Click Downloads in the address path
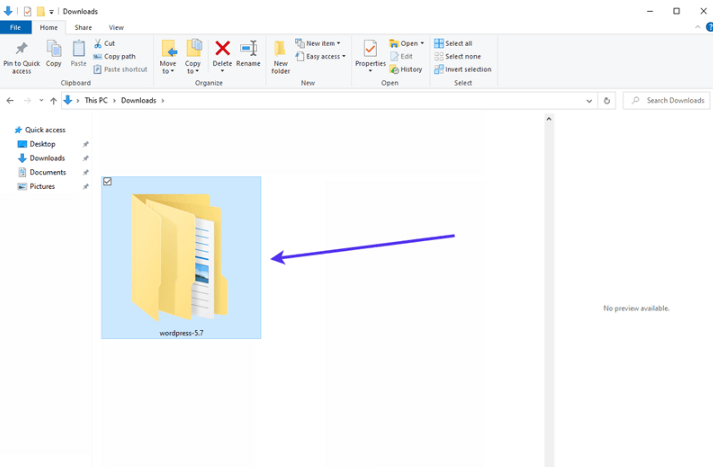This screenshot has height=467, width=713. [x=139, y=100]
